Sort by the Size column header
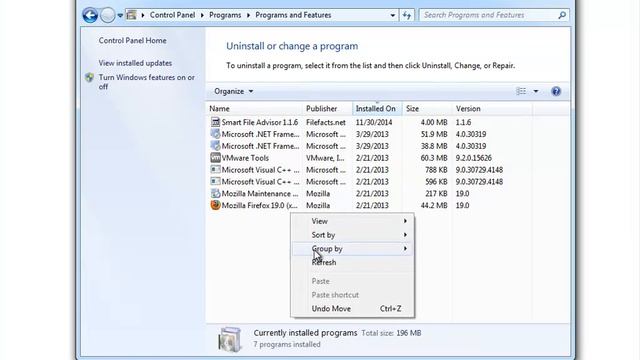 coord(427,109)
